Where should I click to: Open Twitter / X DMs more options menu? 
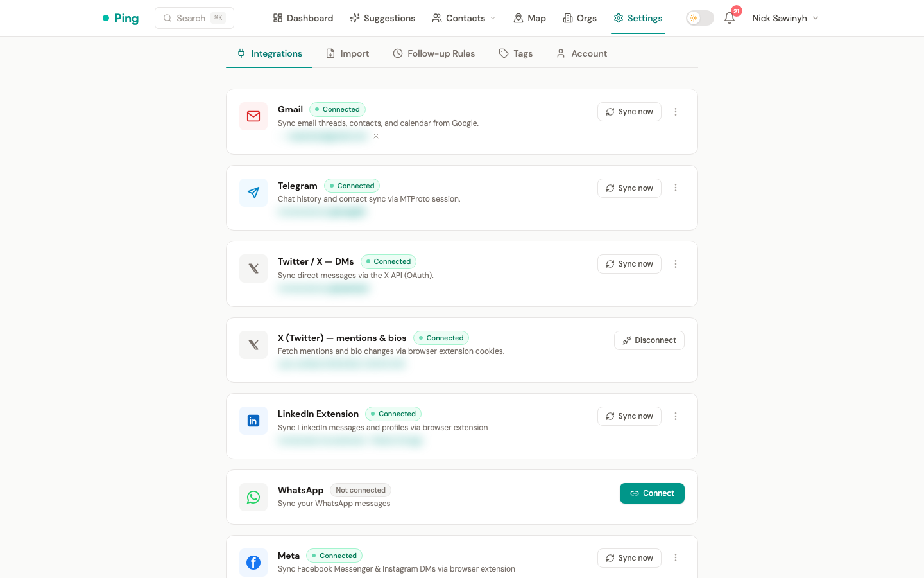(676, 264)
